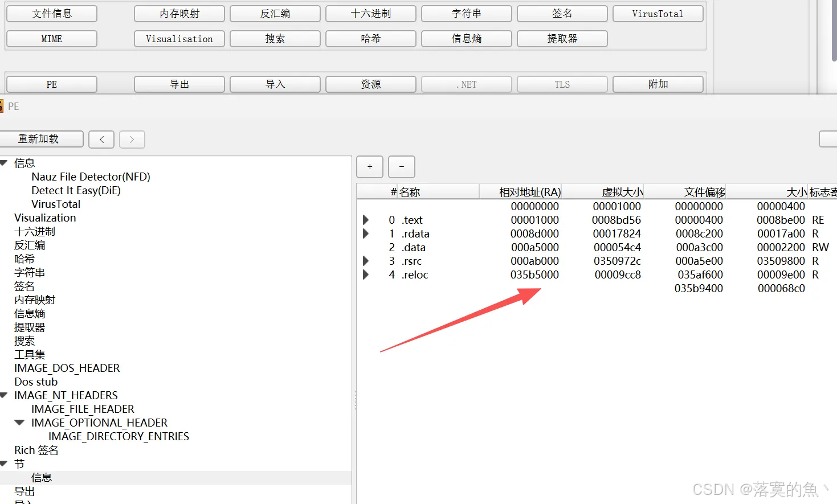The image size is (837, 504).
Task: Expand the .text section row arrow
Action: tap(366, 220)
